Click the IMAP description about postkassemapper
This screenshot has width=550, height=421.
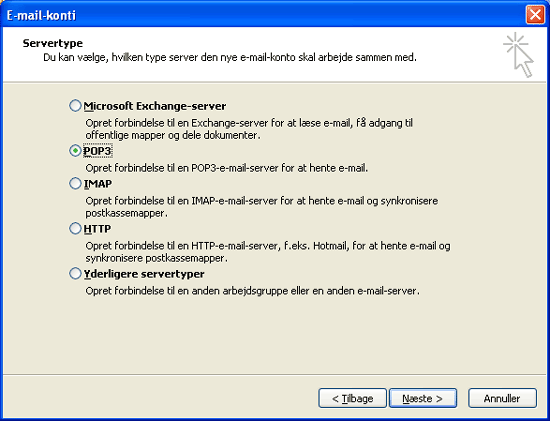click(262, 207)
